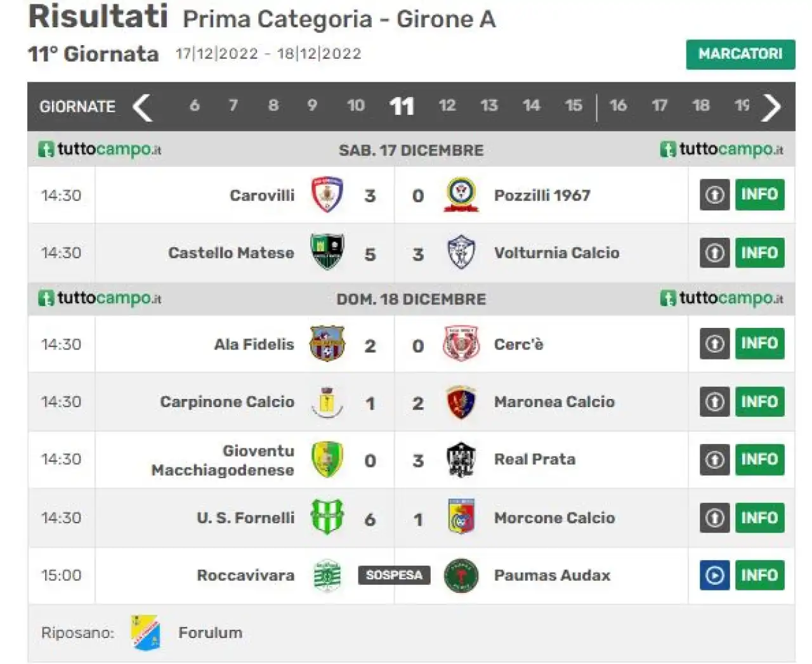Screen dimensions: 812x664
Task: Go to previous giornate with left chevron
Action: point(142,107)
